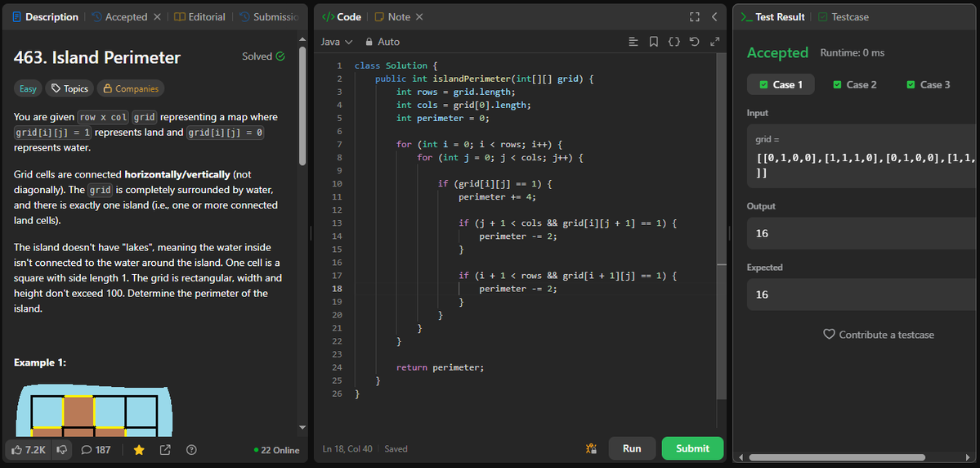This screenshot has height=468, width=980.
Task: Switch to the Description tab
Action: coord(45,17)
